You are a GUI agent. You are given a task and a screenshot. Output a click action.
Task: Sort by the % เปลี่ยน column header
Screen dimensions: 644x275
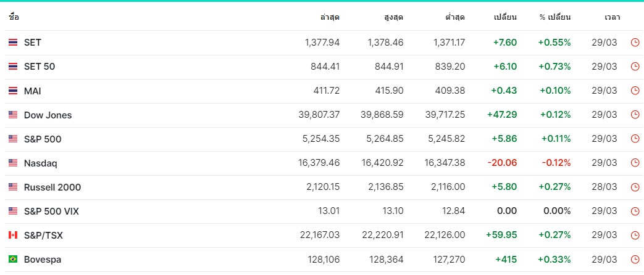(555, 17)
